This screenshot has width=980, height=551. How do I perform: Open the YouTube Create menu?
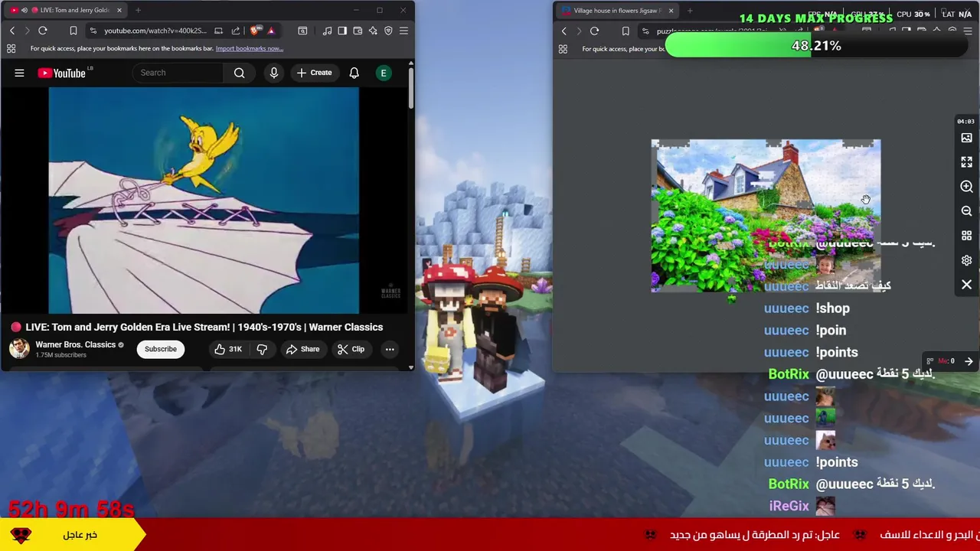(x=314, y=73)
